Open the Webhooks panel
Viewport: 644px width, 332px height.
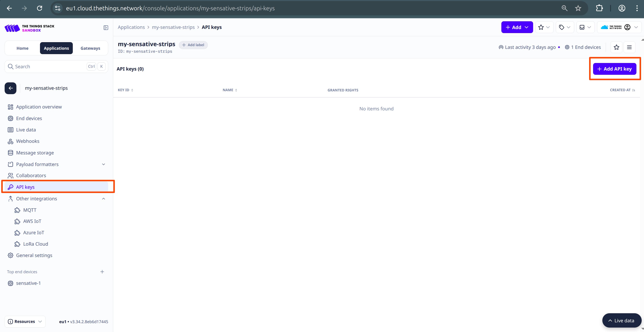point(28,141)
